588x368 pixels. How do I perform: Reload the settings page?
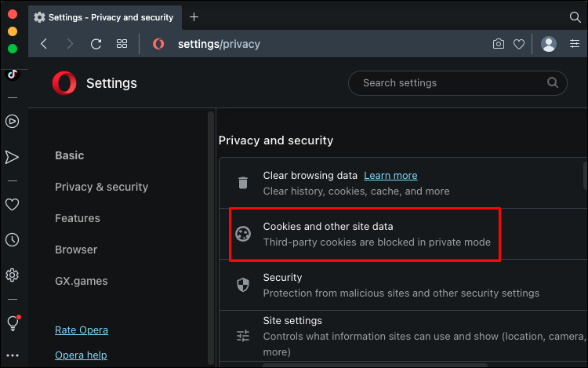pyautogui.click(x=96, y=44)
